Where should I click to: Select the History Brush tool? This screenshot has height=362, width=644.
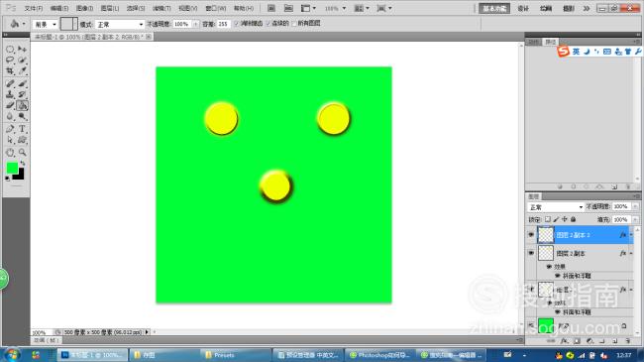[22, 94]
